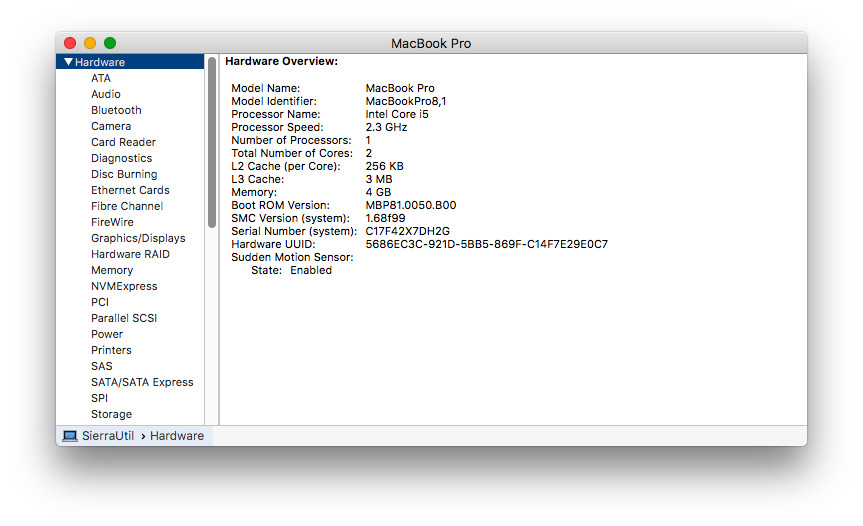
Task: Show Camera information
Action: [x=111, y=126]
